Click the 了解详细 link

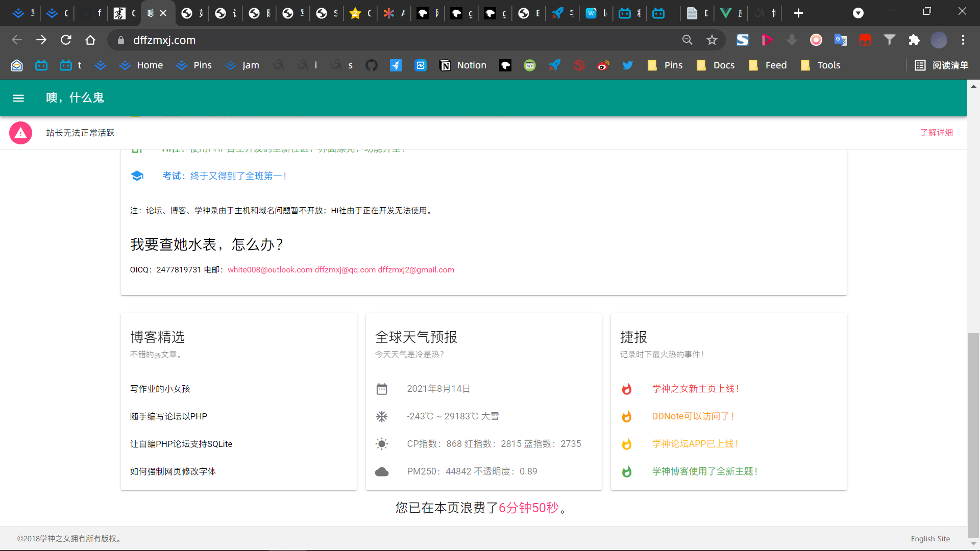click(936, 133)
